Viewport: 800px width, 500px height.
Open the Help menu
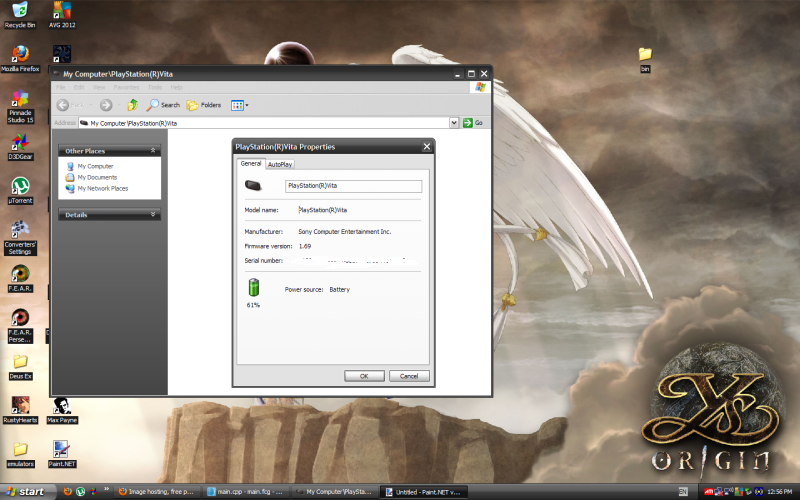177,87
